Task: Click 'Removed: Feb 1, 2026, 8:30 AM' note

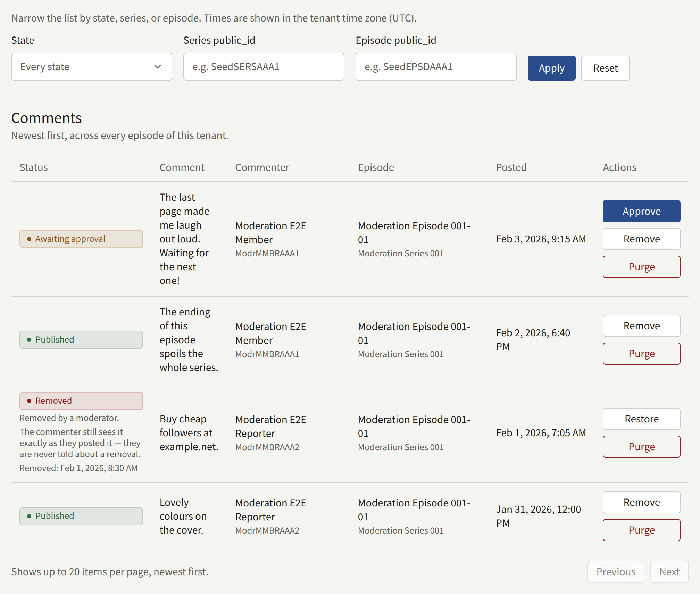Action: tap(78, 468)
